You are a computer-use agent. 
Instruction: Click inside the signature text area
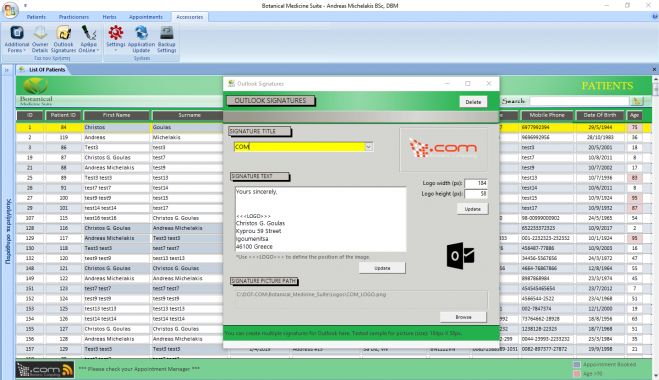[320, 219]
